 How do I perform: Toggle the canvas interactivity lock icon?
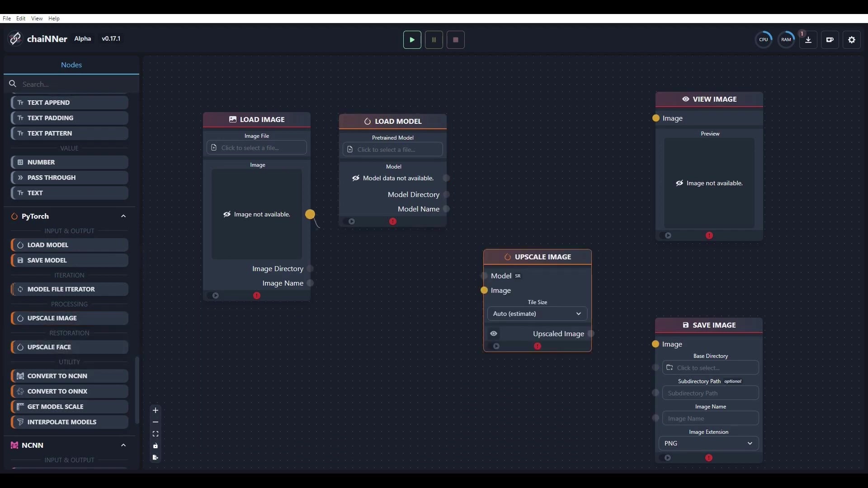pyautogui.click(x=156, y=446)
